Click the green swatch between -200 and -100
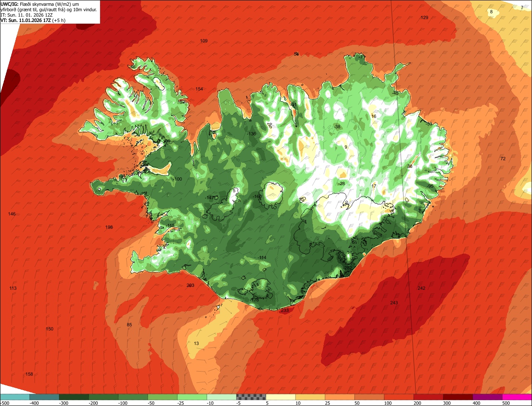This screenshot has width=532, height=406. click(x=103, y=397)
